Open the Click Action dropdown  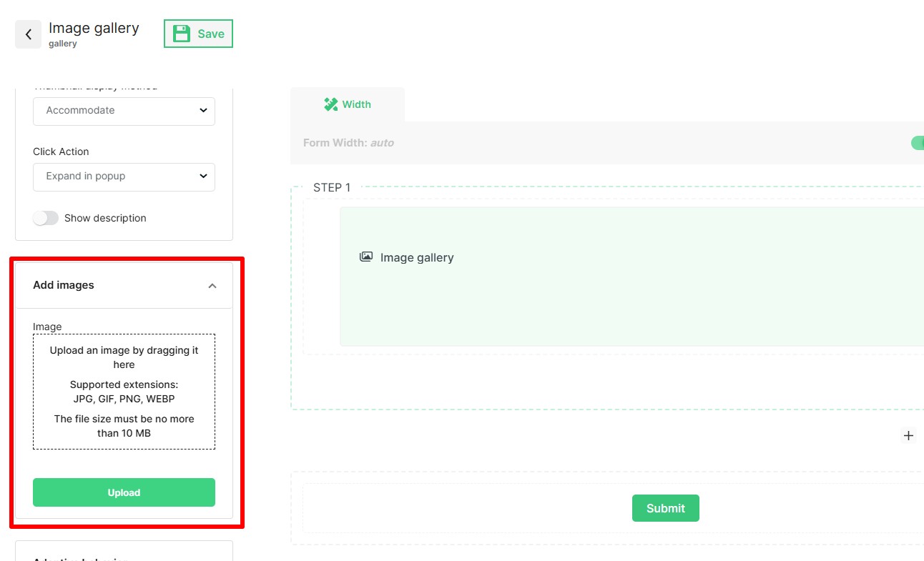124,177
